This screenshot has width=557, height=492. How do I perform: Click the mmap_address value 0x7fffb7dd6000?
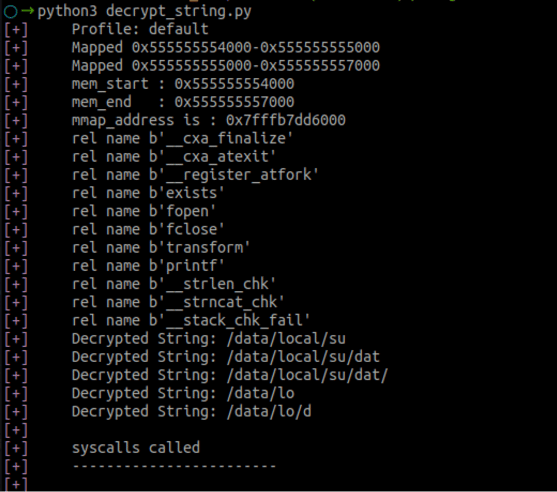tap(286, 120)
